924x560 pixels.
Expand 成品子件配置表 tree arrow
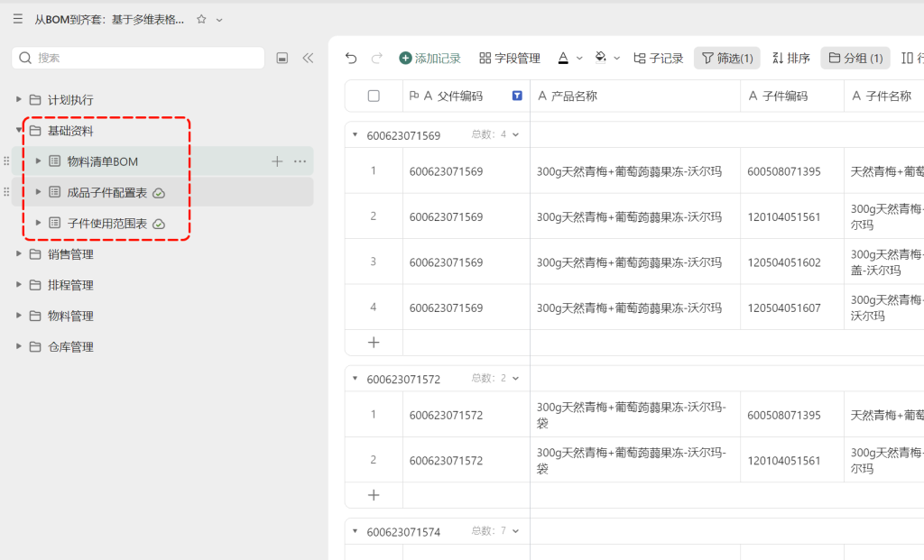tap(38, 192)
